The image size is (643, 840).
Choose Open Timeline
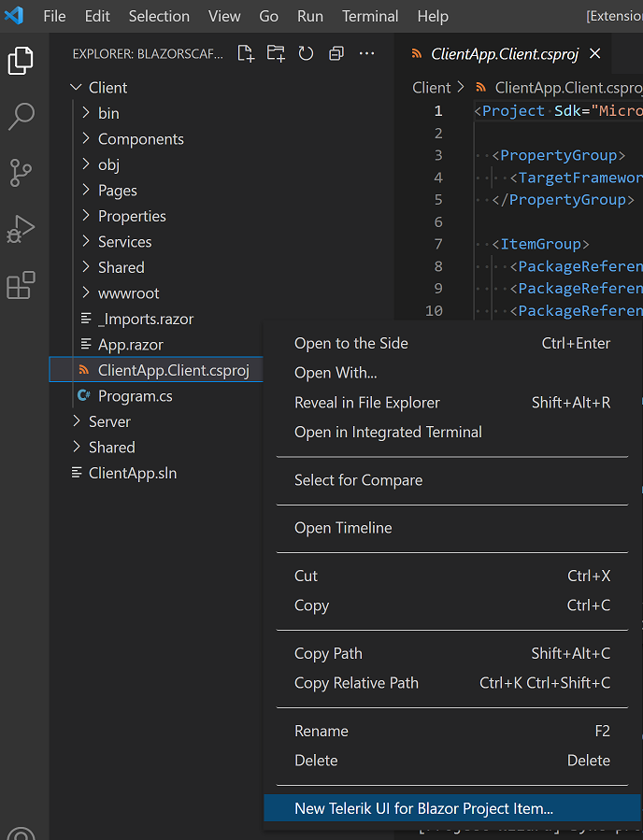point(452,528)
